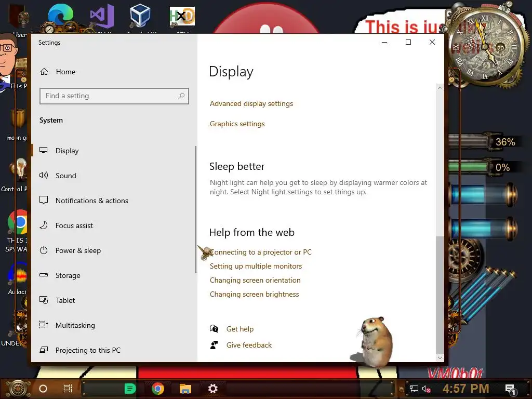Click the monitor icon beside Display
The height and width of the screenshot is (399, 532).
pyautogui.click(x=44, y=150)
